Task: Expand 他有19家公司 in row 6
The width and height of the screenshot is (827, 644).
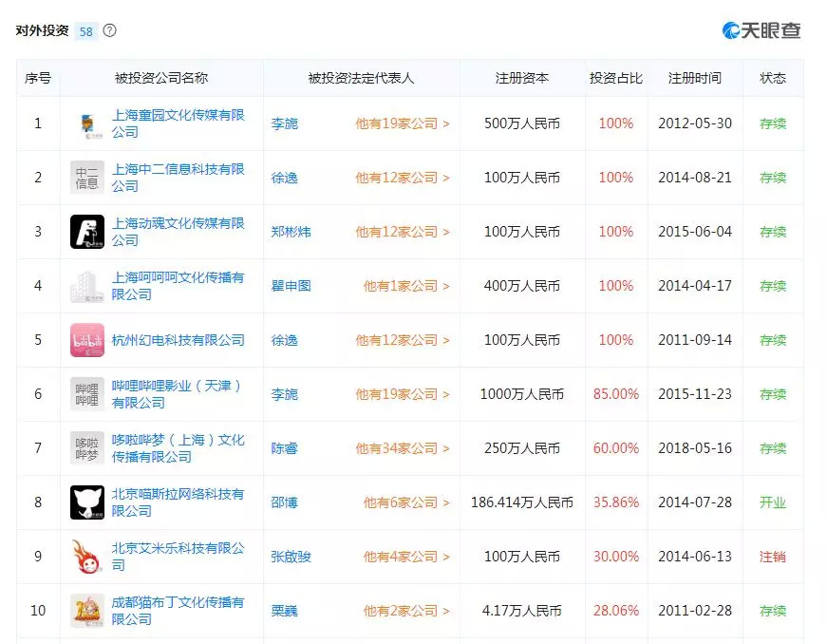Action: [x=403, y=394]
